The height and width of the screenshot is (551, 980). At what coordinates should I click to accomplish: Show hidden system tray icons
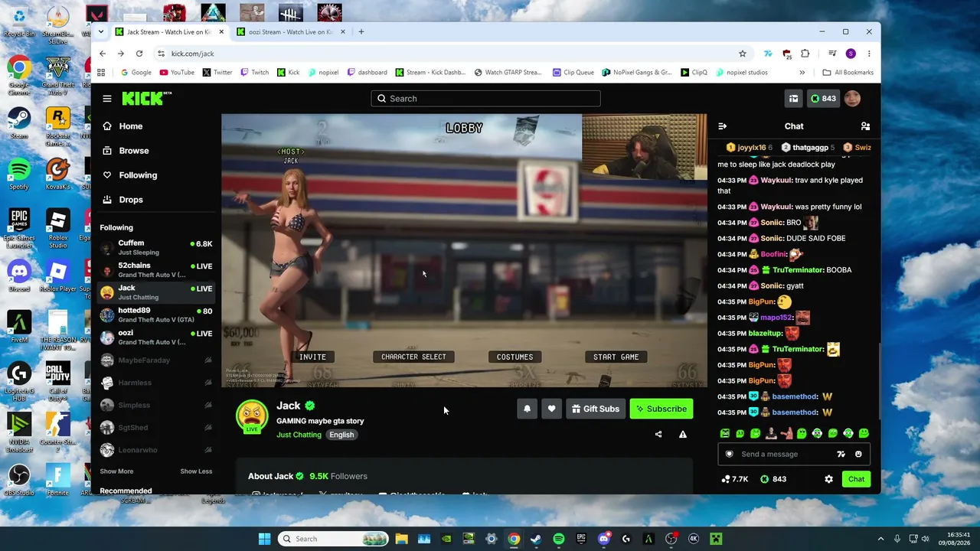pos(880,539)
